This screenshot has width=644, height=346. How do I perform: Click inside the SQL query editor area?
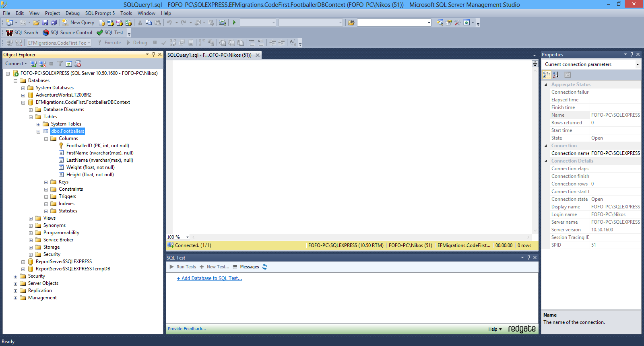(x=352, y=147)
